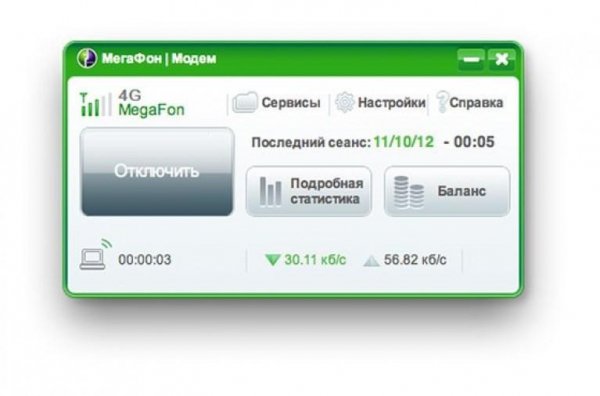
Task: Click the MegaFon operator name text
Action: click(x=152, y=110)
